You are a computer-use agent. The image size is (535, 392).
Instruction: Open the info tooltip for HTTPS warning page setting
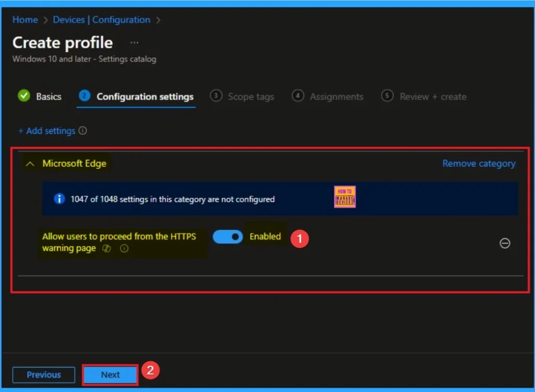pyautogui.click(x=124, y=248)
